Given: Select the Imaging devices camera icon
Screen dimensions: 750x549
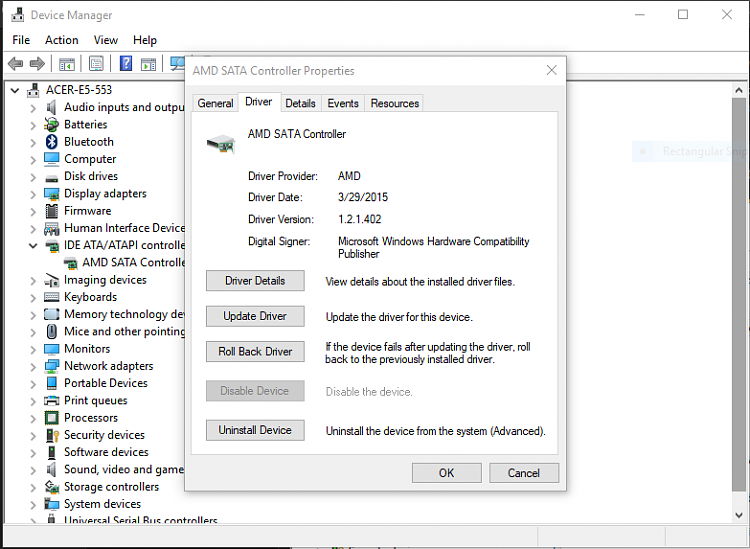Looking at the screenshot, I should click(x=52, y=280).
